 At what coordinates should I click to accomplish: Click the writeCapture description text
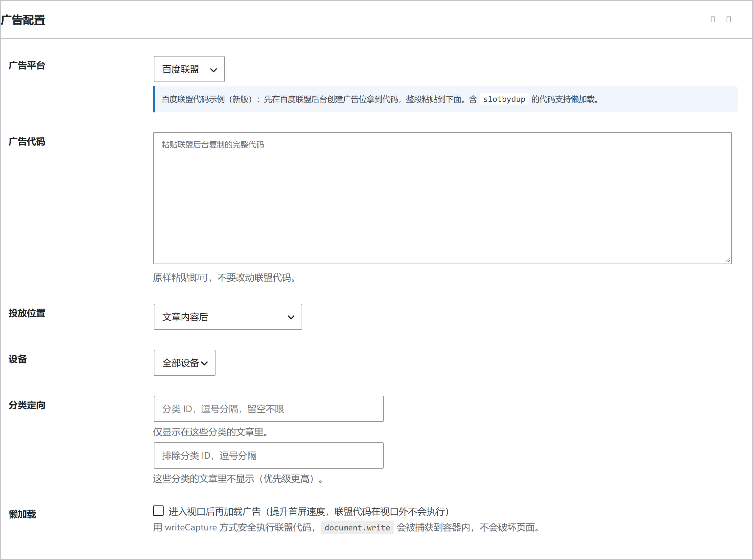(347, 528)
